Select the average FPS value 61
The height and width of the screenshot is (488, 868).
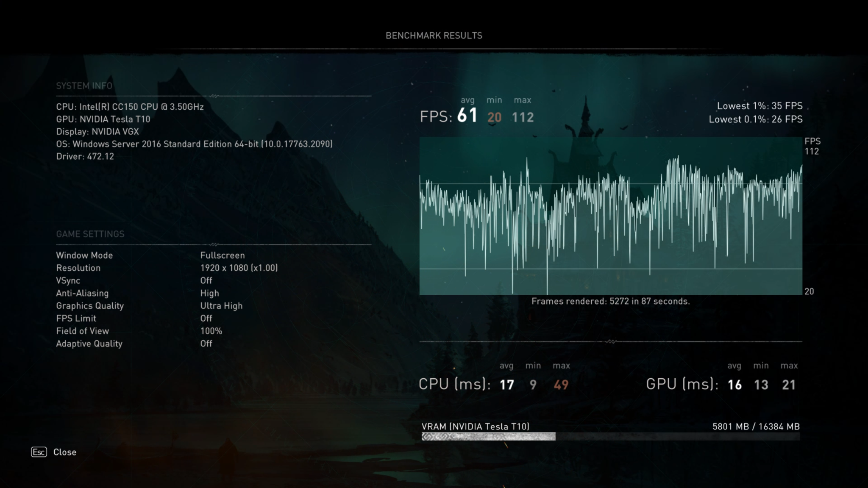click(x=467, y=115)
